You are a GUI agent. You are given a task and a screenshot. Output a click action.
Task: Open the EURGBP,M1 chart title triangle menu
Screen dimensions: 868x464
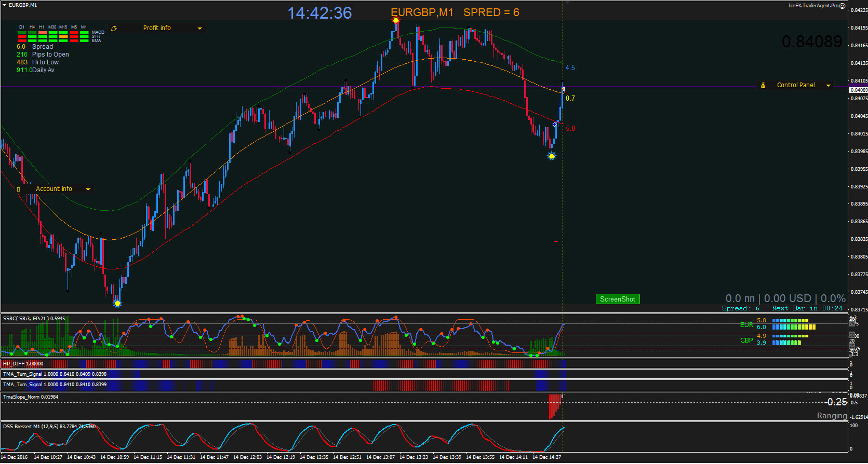[5, 5]
